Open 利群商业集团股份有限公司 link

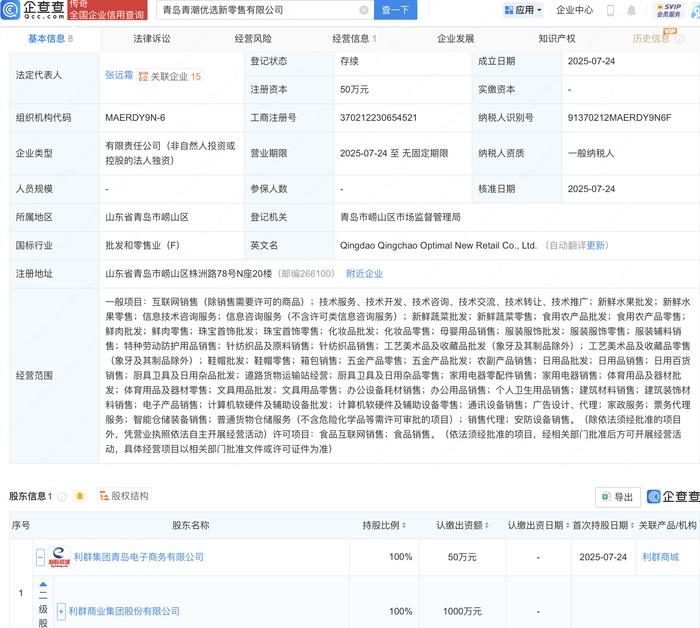coord(124,611)
